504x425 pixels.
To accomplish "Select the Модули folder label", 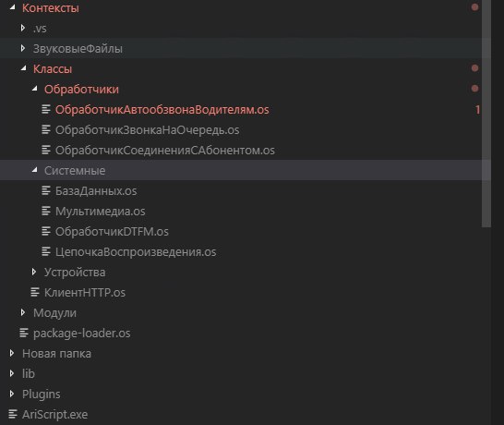I will (55, 313).
